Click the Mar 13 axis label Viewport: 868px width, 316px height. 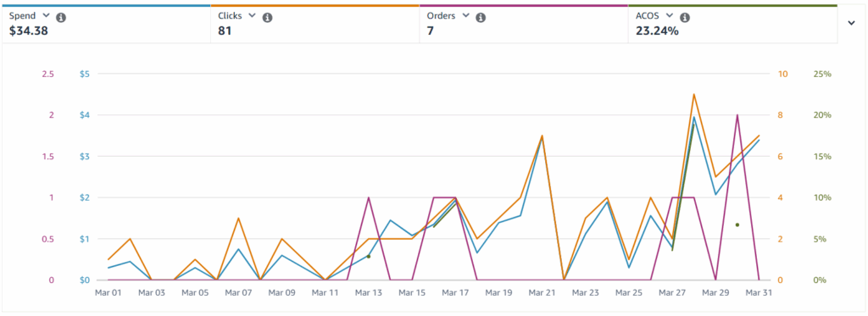tap(369, 292)
